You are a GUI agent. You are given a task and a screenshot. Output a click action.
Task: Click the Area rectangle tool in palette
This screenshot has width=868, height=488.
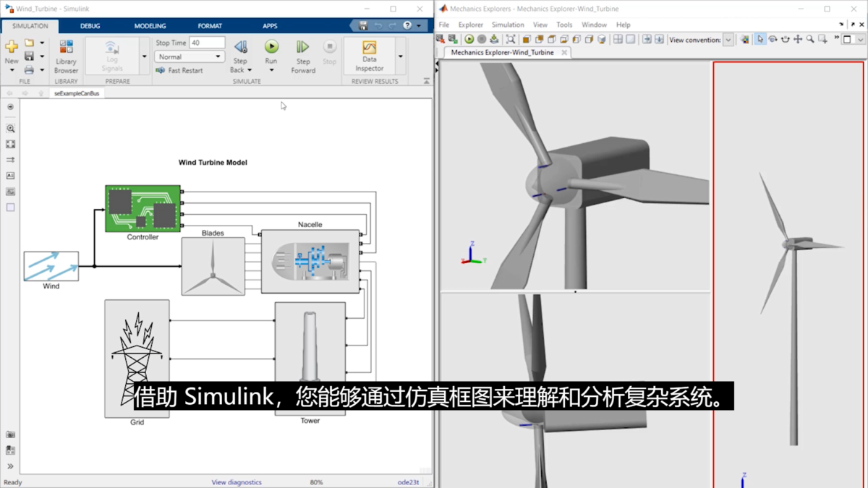pos(10,207)
